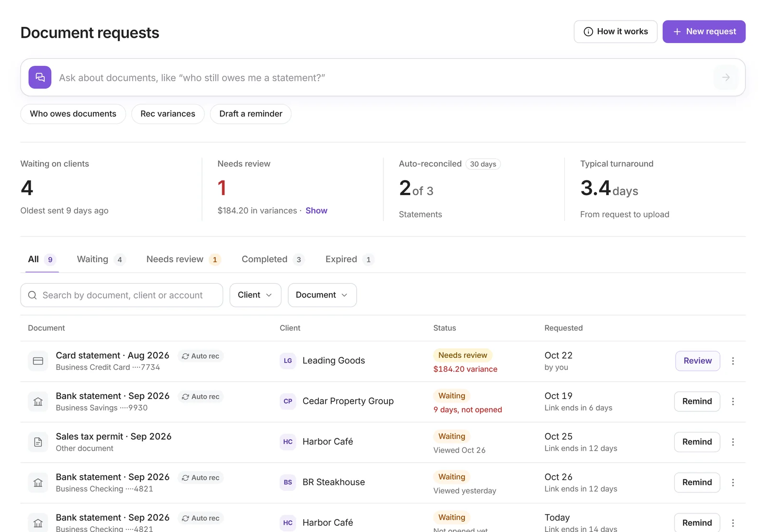Remind Harbor Café about Sales tax permit
The width and height of the screenshot is (766, 532).
coord(697,442)
